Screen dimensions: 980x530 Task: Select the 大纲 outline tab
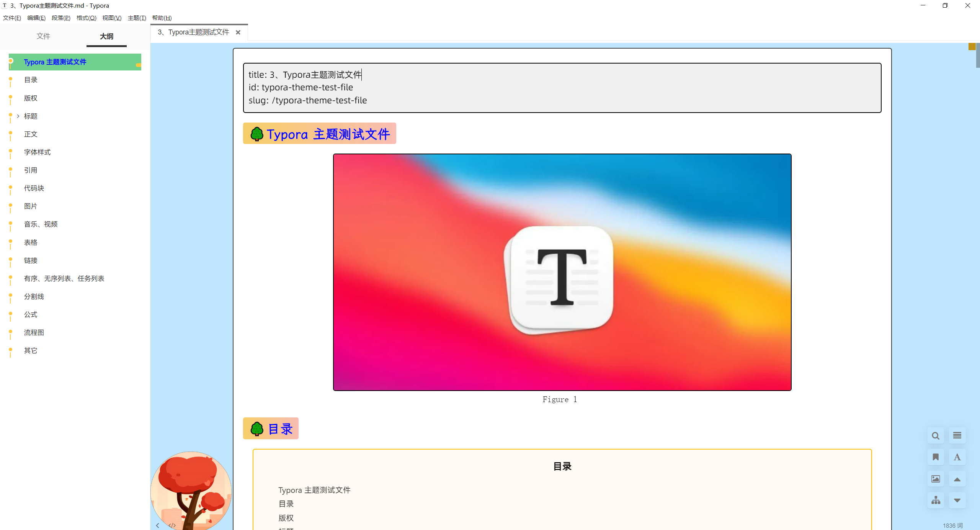pyautogui.click(x=106, y=36)
